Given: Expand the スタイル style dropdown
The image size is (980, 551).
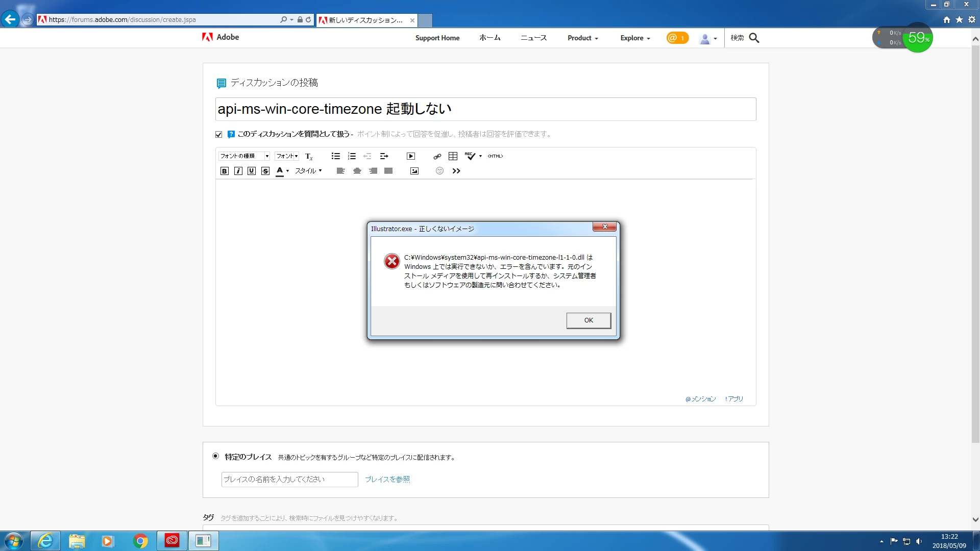Looking at the screenshot, I should [308, 171].
